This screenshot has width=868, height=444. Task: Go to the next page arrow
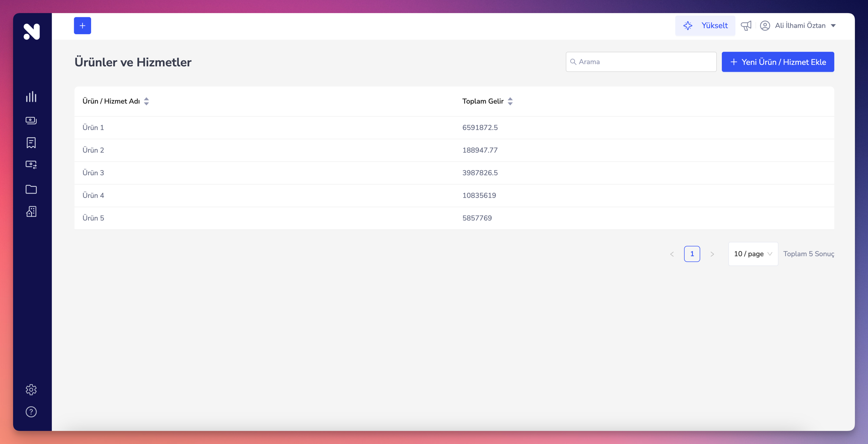tap(712, 254)
